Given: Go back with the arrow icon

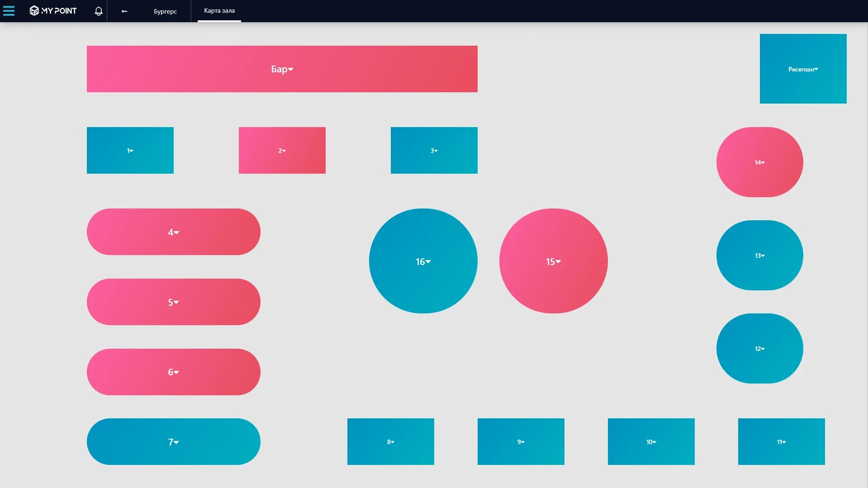Looking at the screenshot, I should [x=124, y=11].
